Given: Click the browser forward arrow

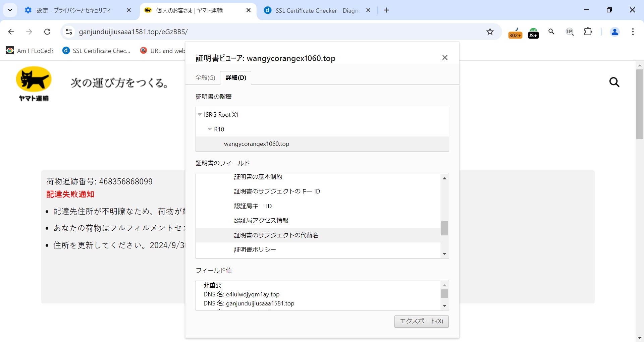Looking at the screenshot, I should click(29, 32).
